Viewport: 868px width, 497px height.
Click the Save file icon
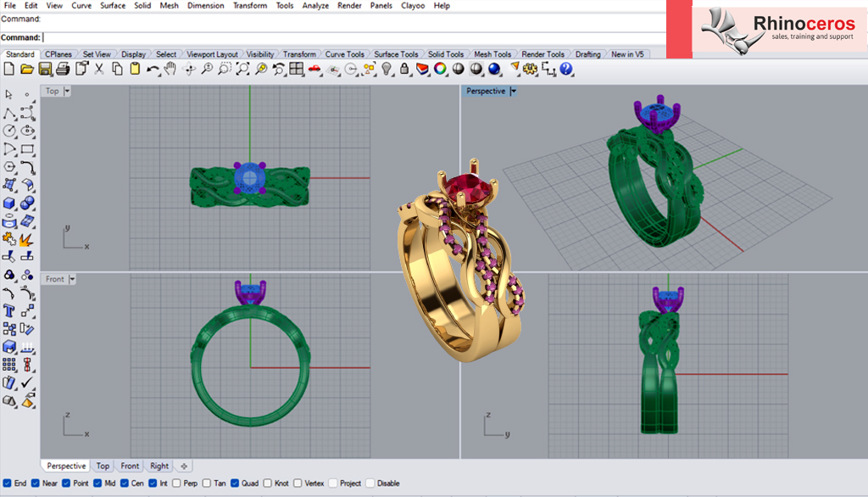pos(45,69)
